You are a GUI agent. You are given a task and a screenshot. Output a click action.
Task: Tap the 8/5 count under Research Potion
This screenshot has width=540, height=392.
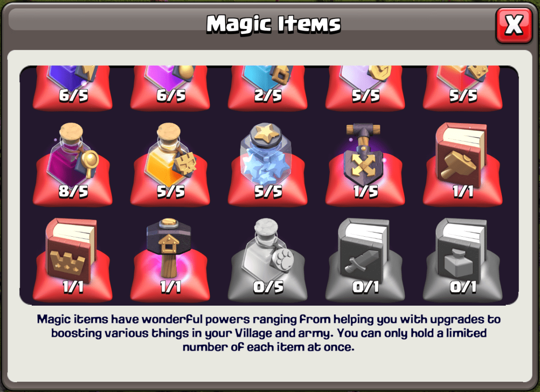click(73, 192)
